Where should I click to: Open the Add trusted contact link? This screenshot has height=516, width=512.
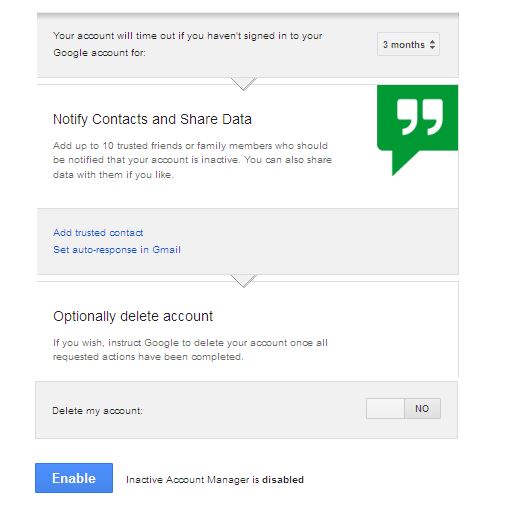[x=98, y=232]
